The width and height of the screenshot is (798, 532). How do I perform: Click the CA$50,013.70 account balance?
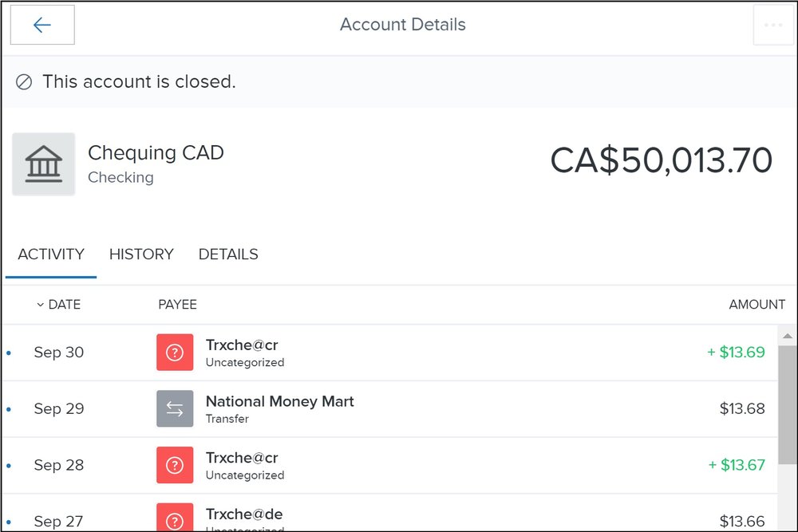tap(661, 160)
